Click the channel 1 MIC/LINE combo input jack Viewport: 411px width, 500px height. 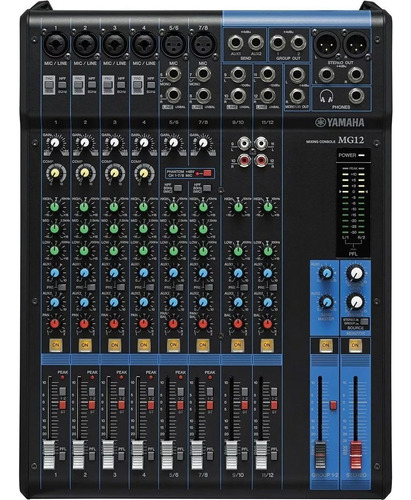[56, 45]
